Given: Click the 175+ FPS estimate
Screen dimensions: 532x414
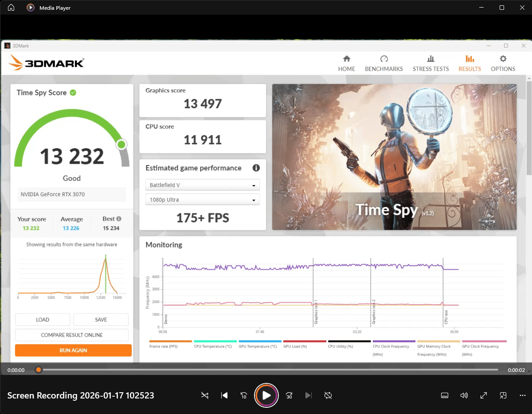Looking at the screenshot, I should [x=203, y=218].
